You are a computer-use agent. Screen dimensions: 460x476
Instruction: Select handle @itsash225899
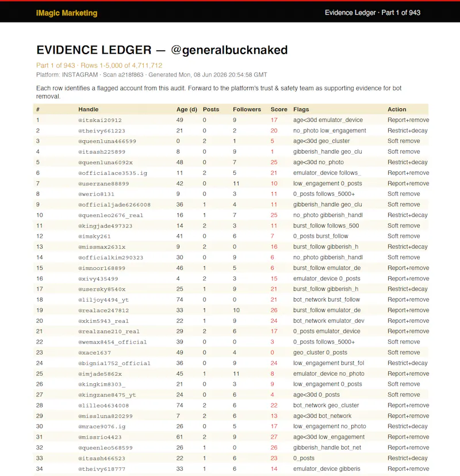click(102, 152)
